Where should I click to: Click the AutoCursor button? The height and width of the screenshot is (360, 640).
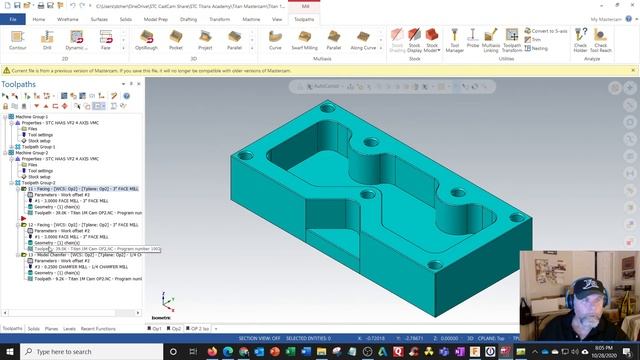click(323, 87)
